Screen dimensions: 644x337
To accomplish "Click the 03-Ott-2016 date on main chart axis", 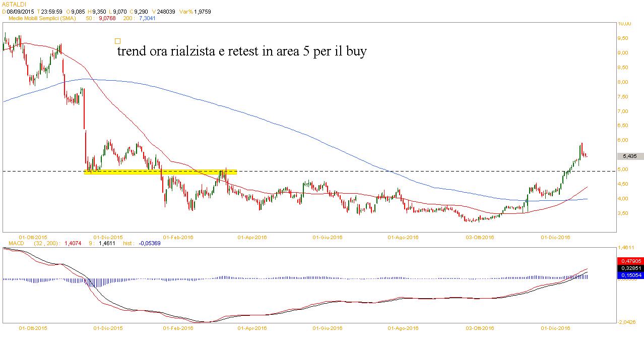I will (480, 237).
